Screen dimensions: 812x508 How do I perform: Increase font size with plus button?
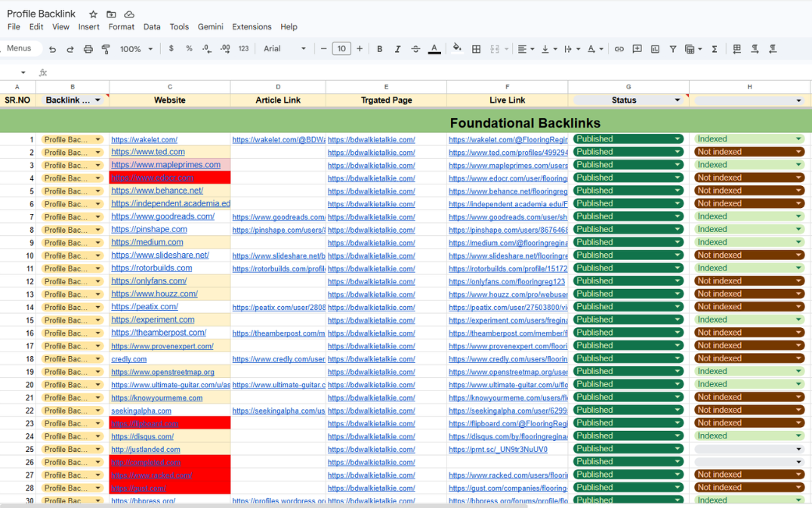360,49
